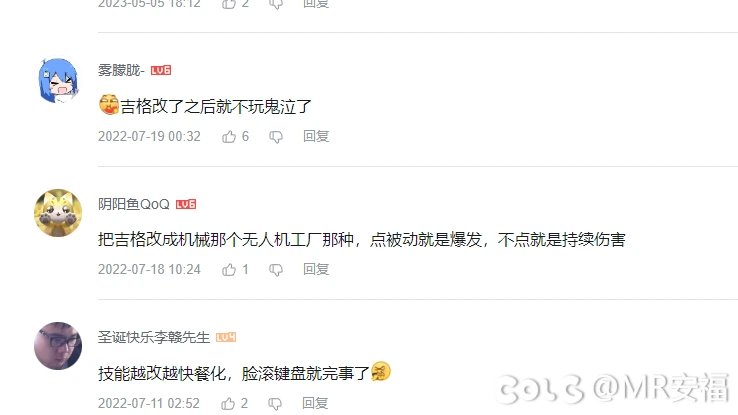This screenshot has height=415, width=738.
Task: View 圣诞快乐李赣先生's glasses avatar
Action: click(58, 346)
